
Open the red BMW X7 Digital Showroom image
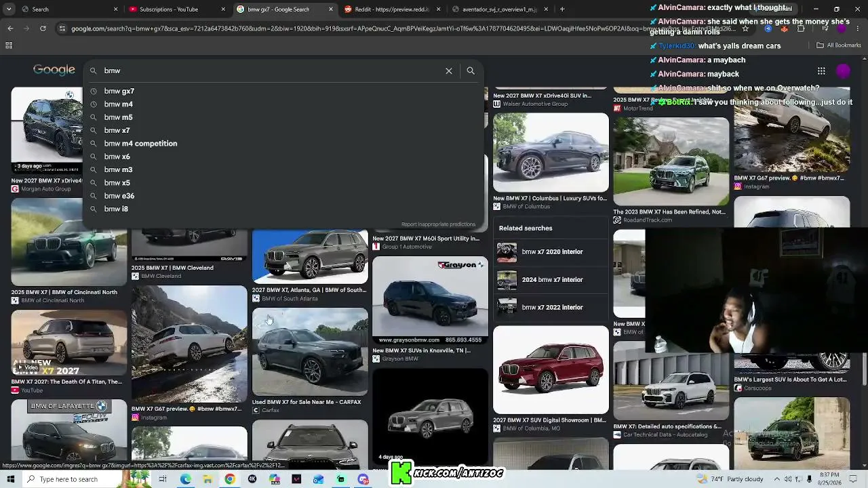coord(551,370)
